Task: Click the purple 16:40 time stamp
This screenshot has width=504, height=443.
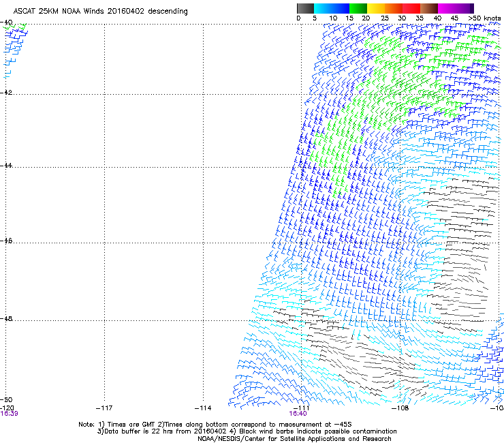Action: (298, 414)
